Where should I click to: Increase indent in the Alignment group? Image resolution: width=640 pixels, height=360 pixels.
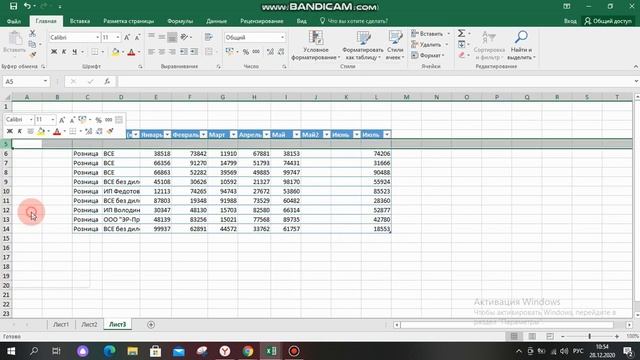[194, 52]
